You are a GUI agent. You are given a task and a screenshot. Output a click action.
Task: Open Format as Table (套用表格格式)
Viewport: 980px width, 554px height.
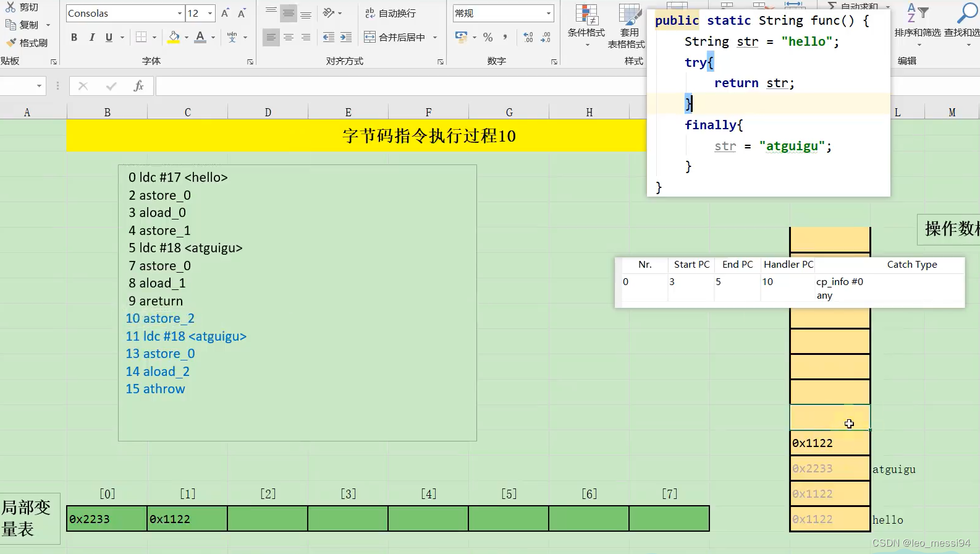click(627, 25)
